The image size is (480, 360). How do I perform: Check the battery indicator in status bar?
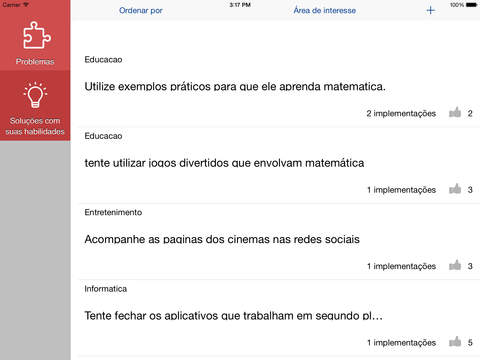point(472,5)
